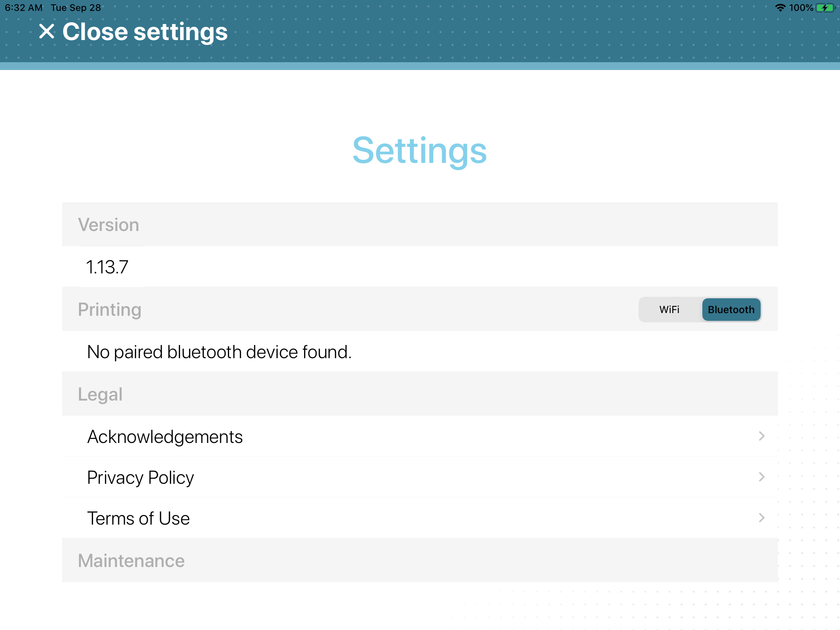Open Acknowledgements legal page
840x630 pixels.
pyautogui.click(x=420, y=436)
